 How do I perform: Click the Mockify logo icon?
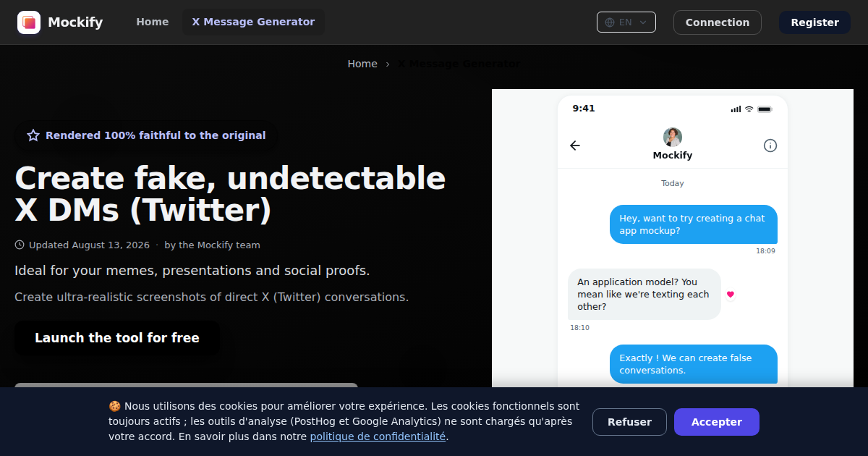click(29, 22)
